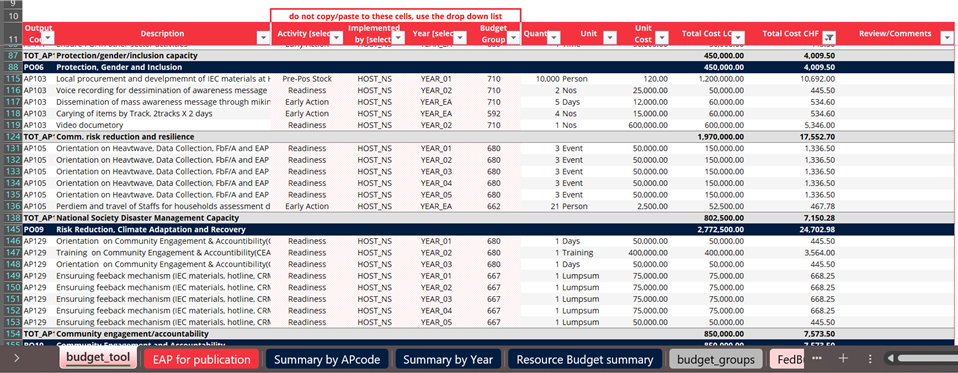Open the Description column filter dropdown
Screen dimensions: 958x373
click(x=263, y=38)
